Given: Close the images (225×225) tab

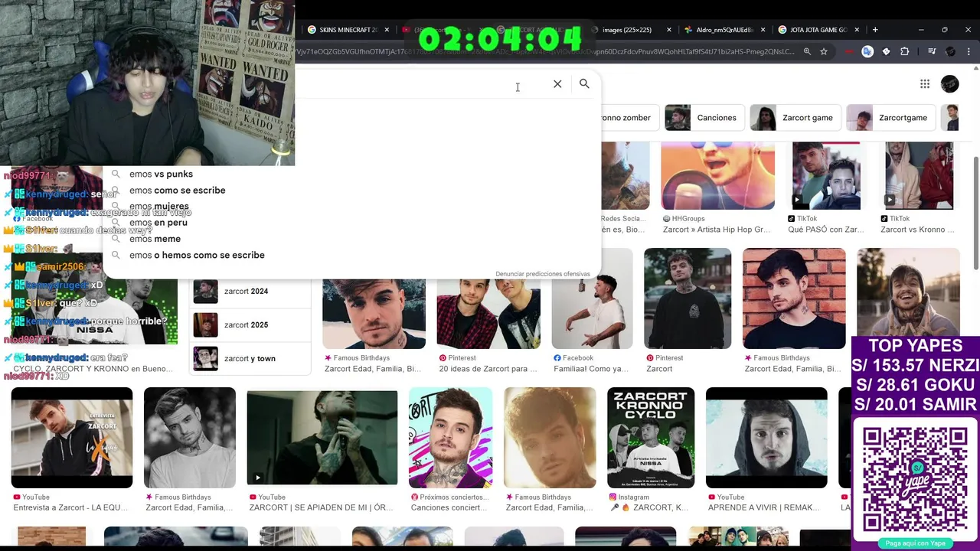Looking at the screenshot, I should [669, 30].
